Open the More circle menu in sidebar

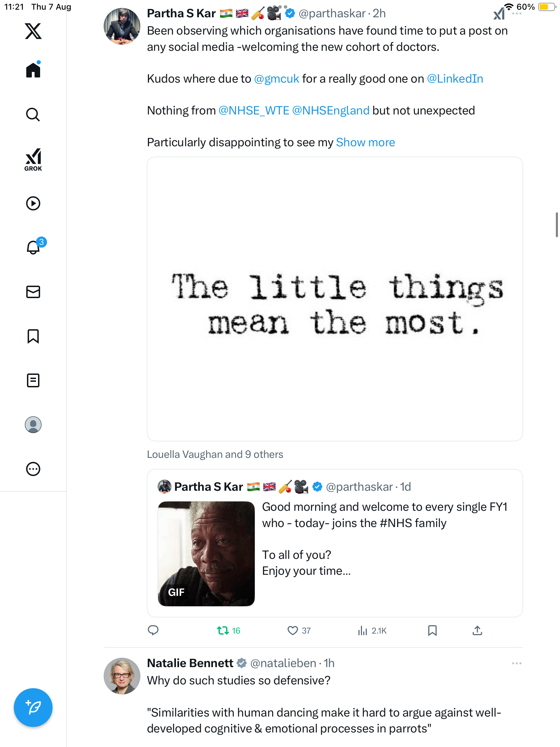tap(33, 469)
